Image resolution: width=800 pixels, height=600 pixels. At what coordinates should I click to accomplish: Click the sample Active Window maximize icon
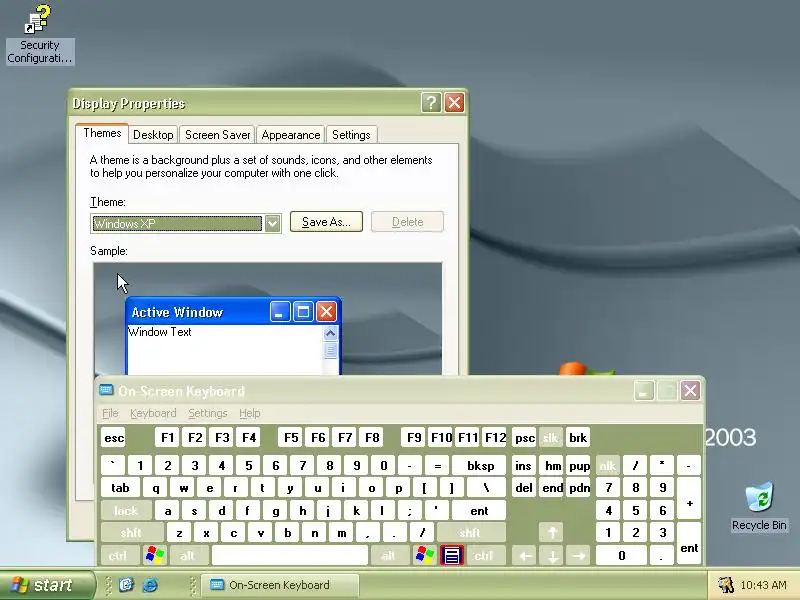pos(303,311)
